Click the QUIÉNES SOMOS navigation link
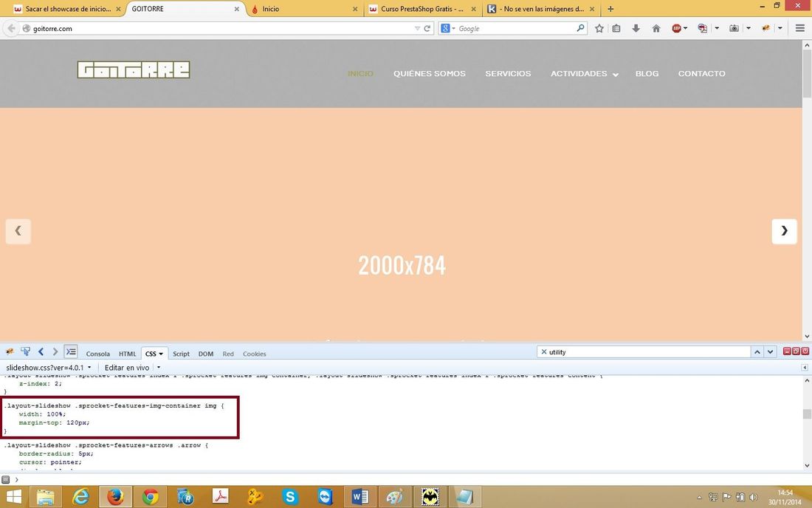812x508 pixels. (430, 74)
